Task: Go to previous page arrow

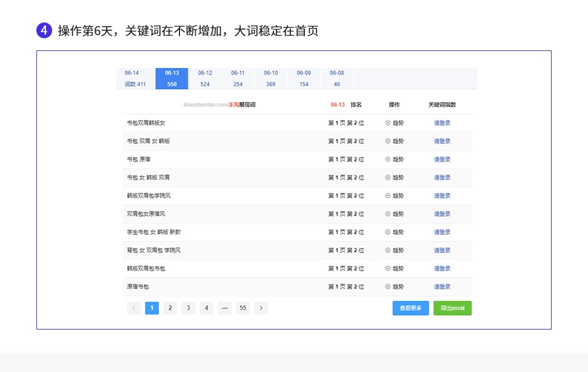Action: pos(133,308)
